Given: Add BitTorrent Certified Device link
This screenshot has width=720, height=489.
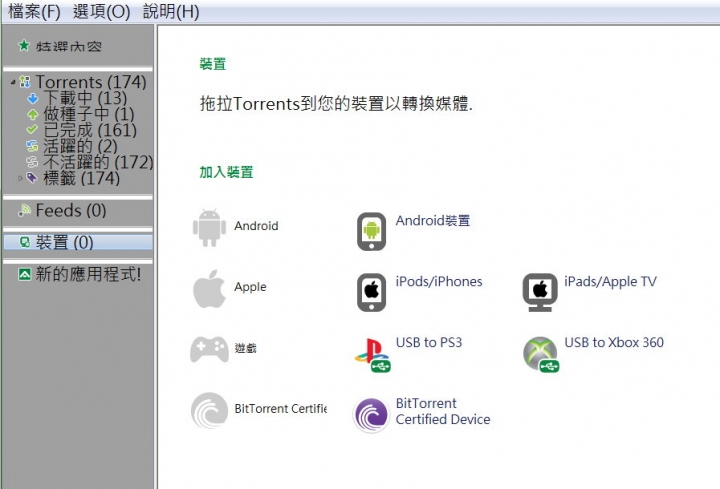Looking at the screenshot, I should (x=443, y=411).
